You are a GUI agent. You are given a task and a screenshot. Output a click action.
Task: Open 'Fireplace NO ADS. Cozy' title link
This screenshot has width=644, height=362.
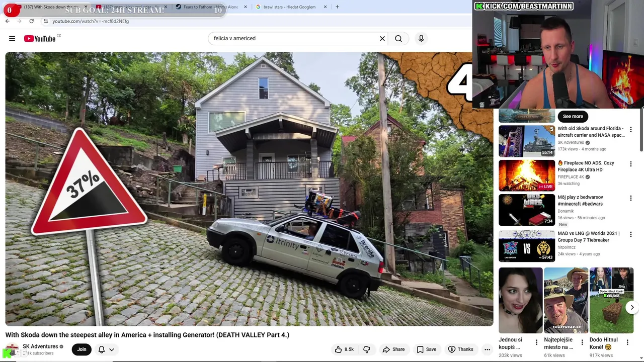[x=586, y=166]
